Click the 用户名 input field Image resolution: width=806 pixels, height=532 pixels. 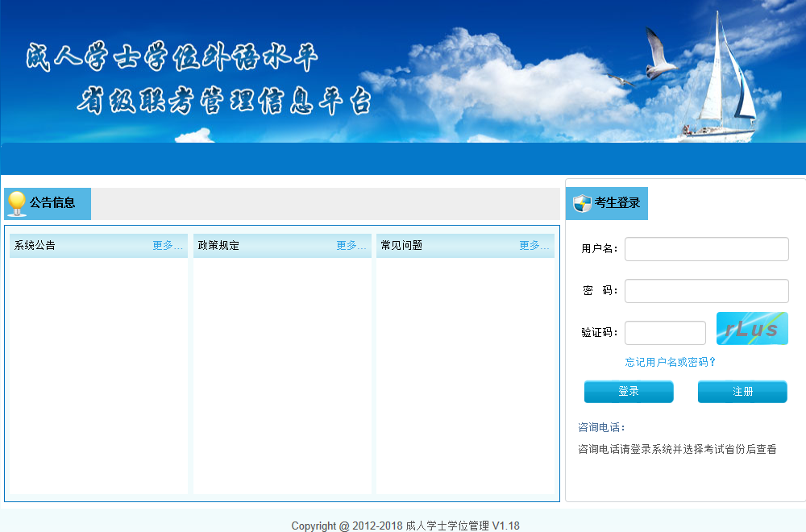[x=706, y=249]
